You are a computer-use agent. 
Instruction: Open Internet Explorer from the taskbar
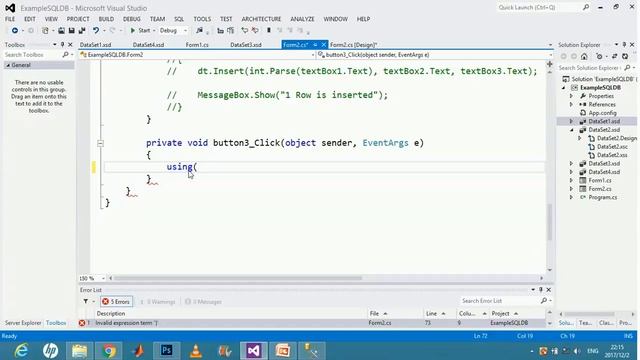[x=21, y=351]
